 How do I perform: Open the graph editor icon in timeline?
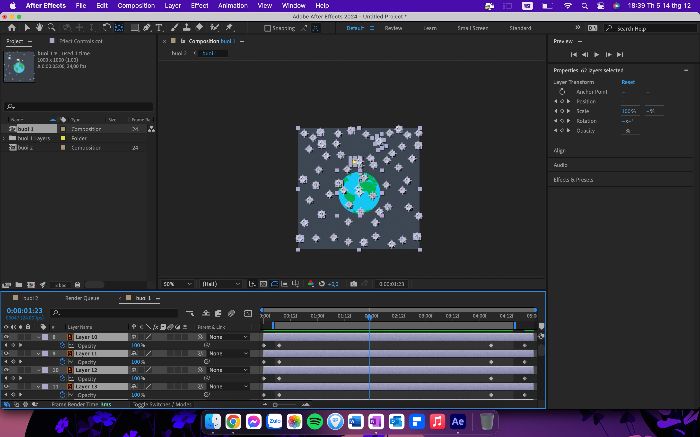(x=248, y=313)
